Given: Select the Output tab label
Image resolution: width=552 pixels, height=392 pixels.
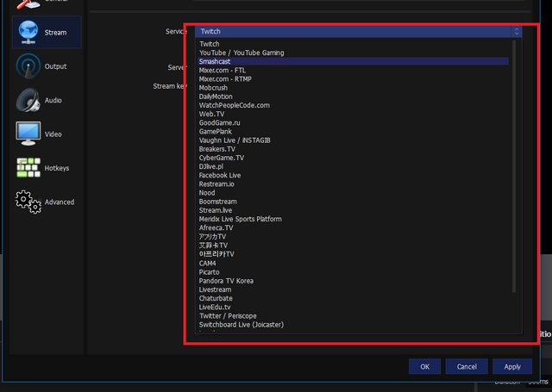Looking at the screenshot, I should [55, 66].
